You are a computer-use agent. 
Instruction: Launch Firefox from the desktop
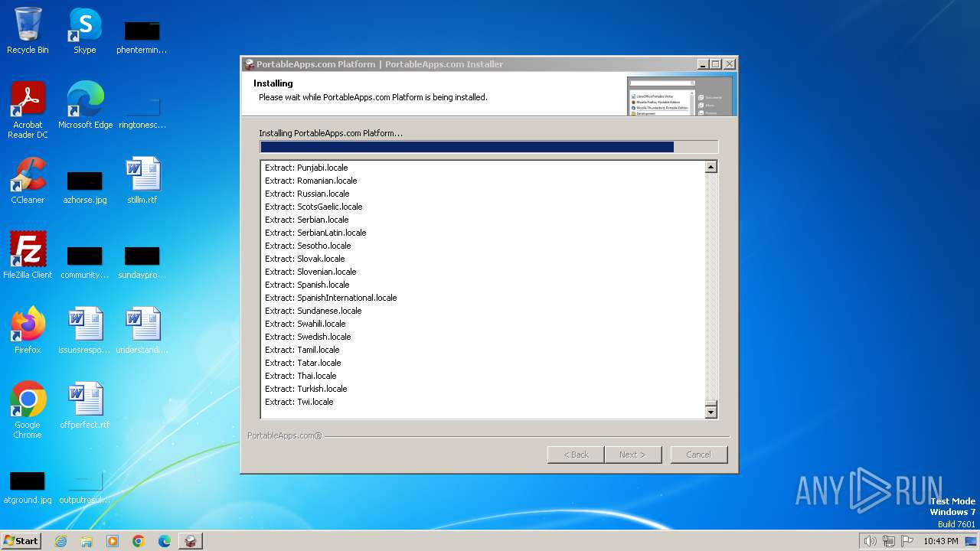pos(28,330)
